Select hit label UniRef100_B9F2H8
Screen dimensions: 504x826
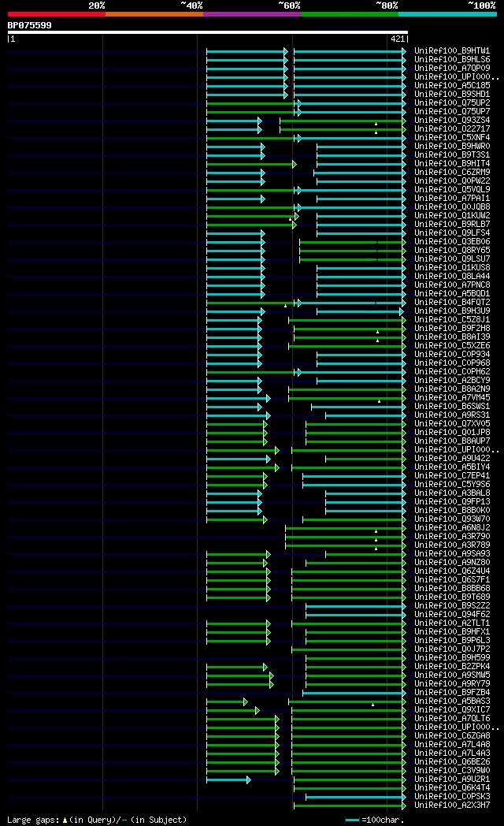pos(452,328)
